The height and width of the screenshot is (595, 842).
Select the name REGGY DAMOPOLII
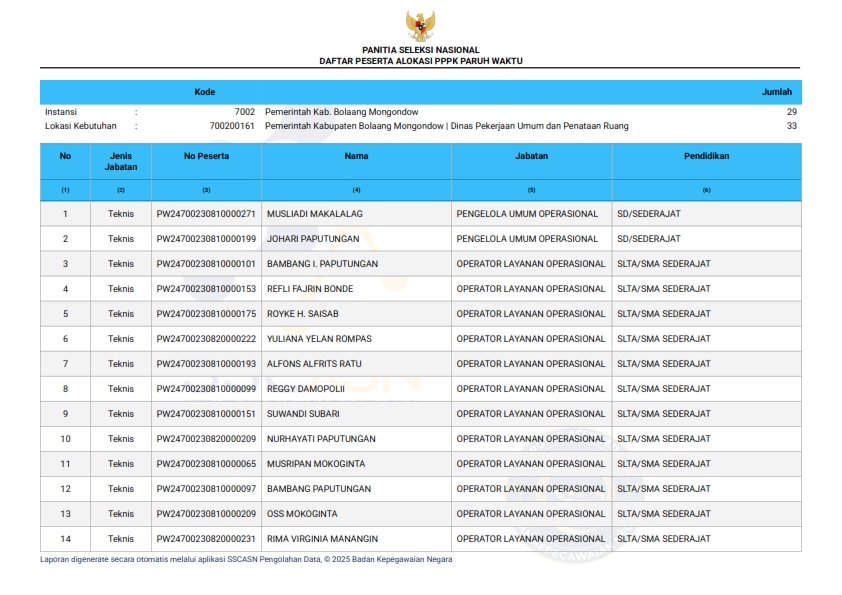305,389
